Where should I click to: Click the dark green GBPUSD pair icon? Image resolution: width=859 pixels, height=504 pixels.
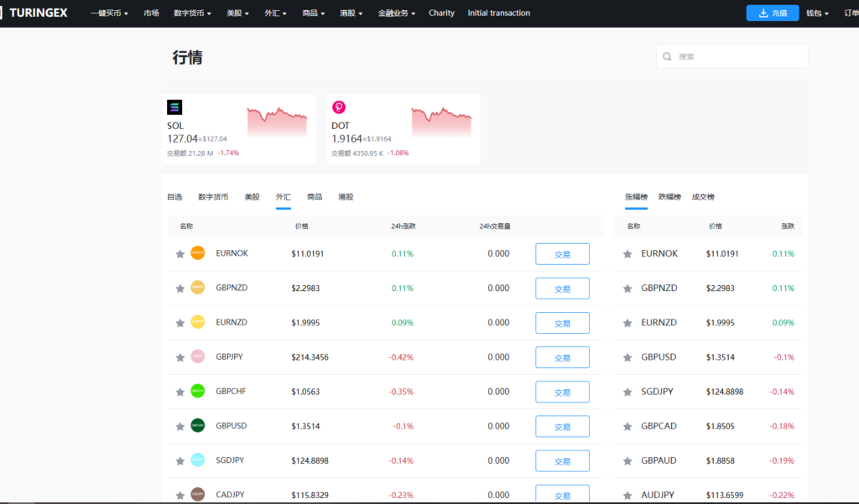198,426
